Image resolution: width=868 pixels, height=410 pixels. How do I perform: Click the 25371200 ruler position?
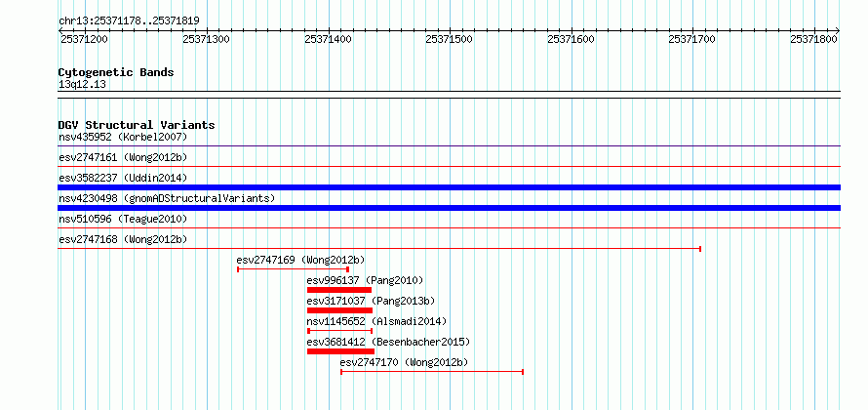pos(84,39)
